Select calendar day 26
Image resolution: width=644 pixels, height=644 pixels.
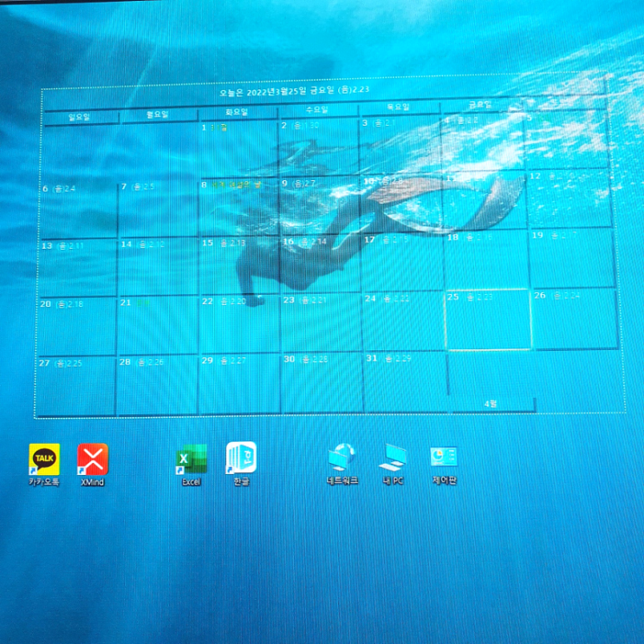[575, 319]
